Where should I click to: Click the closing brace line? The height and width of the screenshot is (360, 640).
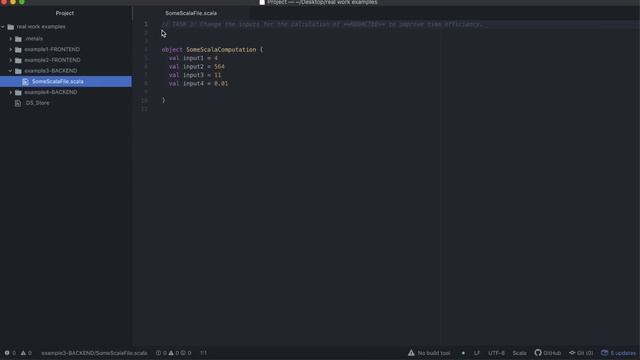pos(164,100)
